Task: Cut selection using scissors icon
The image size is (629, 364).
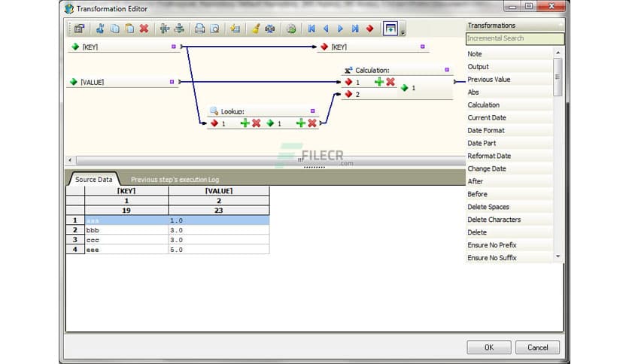Action: (100, 29)
